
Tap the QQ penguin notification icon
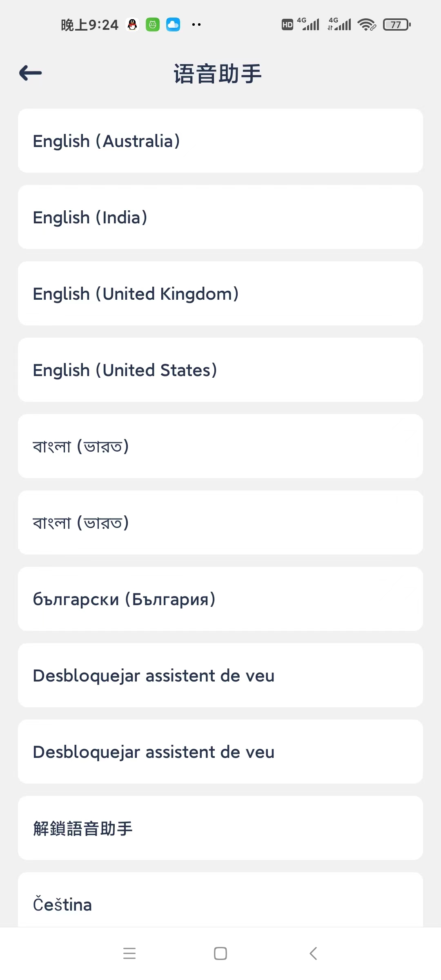click(x=132, y=24)
